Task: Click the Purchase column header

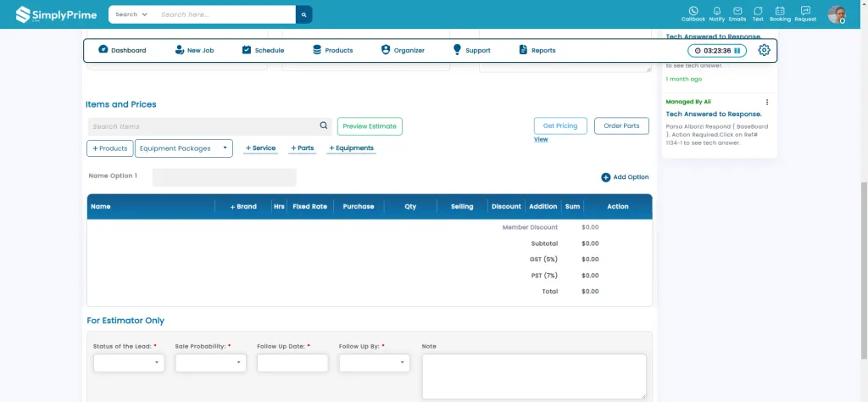Action: pos(359,207)
